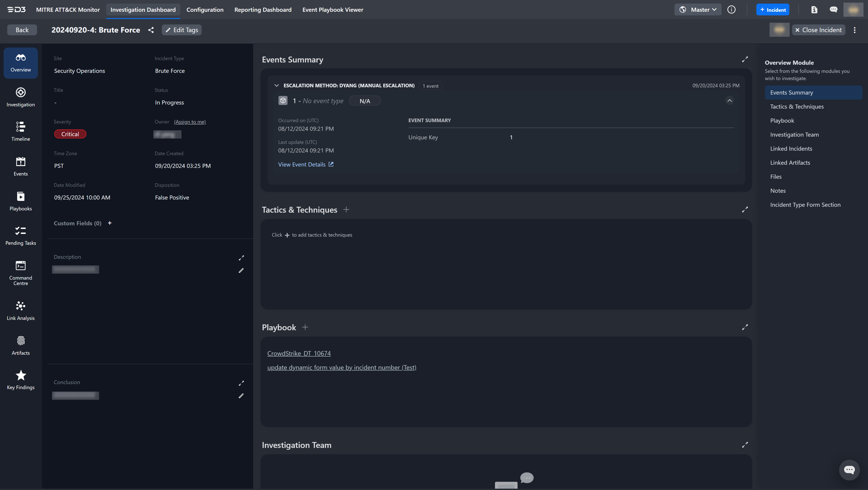The height and width of the screenshot is (490, 868).
Task: Collapse the Escalation Method event group
Action: coord(276,86)
